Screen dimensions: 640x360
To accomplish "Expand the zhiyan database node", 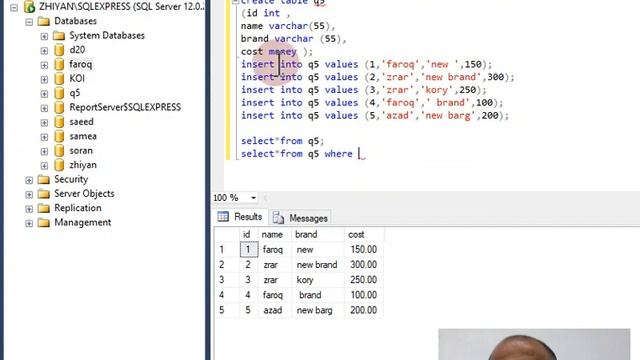I will [44, 166].
